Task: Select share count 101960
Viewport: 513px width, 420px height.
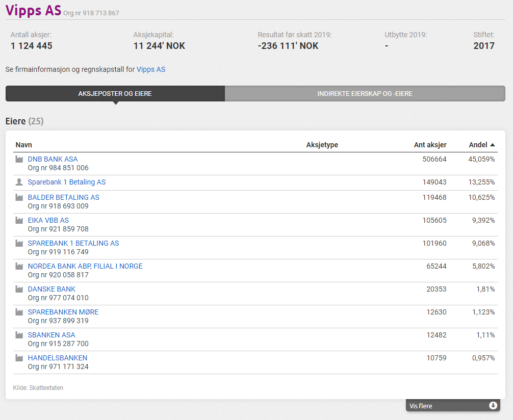Action: pos(434,243)
